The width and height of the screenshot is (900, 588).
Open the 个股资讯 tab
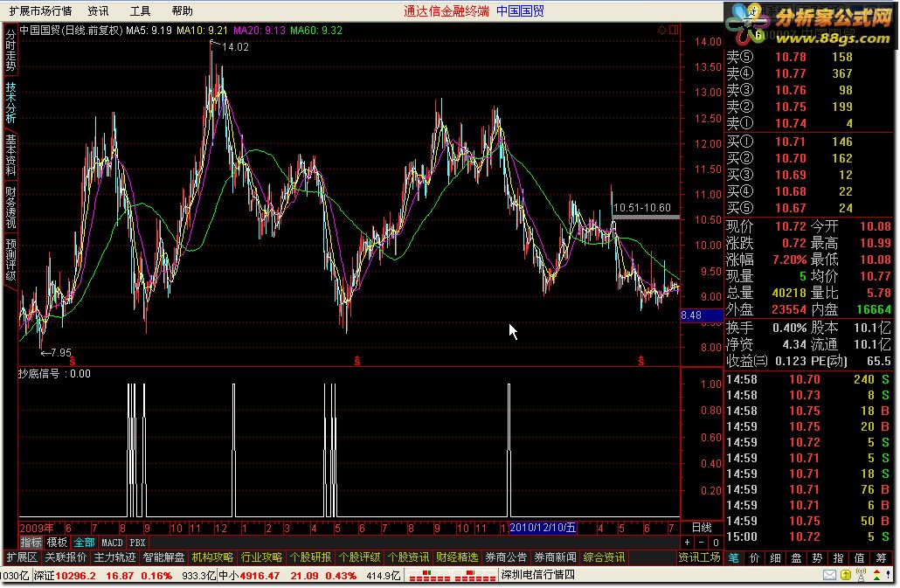coord(408,557)
